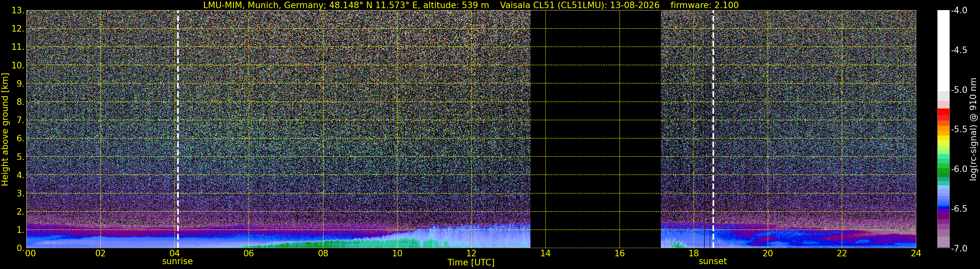
Task: Click the 20 hour tick label
Action: pyautogui.click(x=768, y=253)
